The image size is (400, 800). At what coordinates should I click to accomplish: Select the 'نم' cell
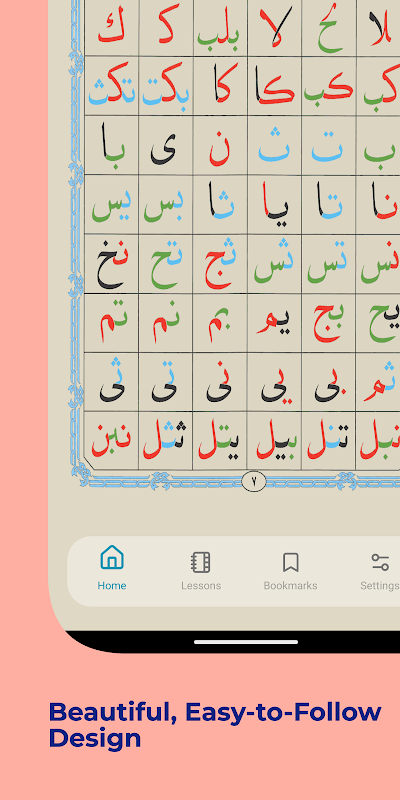pyautogui.click(x=165, y=323)
